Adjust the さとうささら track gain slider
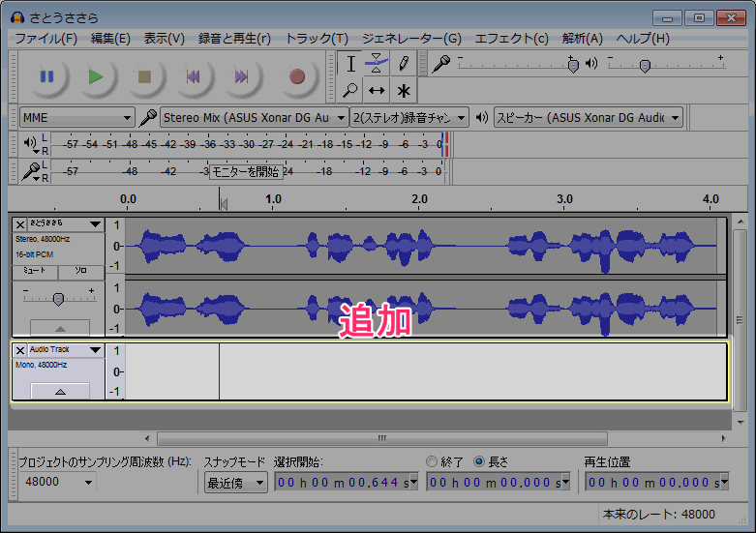The height and width of the screenshot is (533, 756). pos(58,299)
